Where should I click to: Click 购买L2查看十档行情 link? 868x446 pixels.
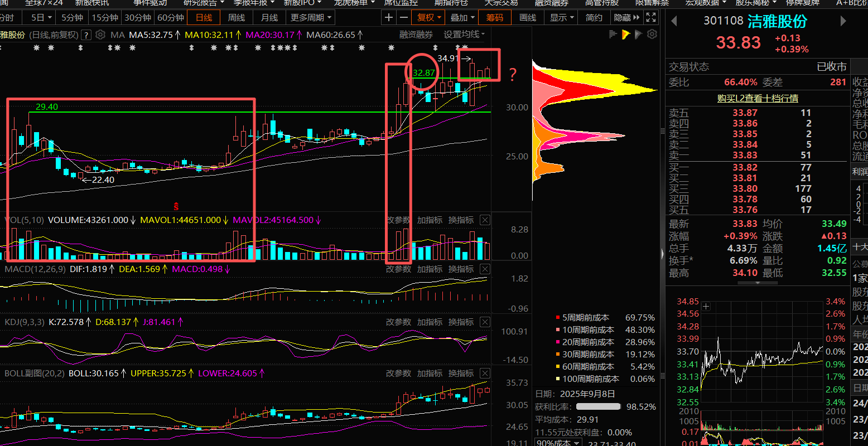tap(758, 98)
